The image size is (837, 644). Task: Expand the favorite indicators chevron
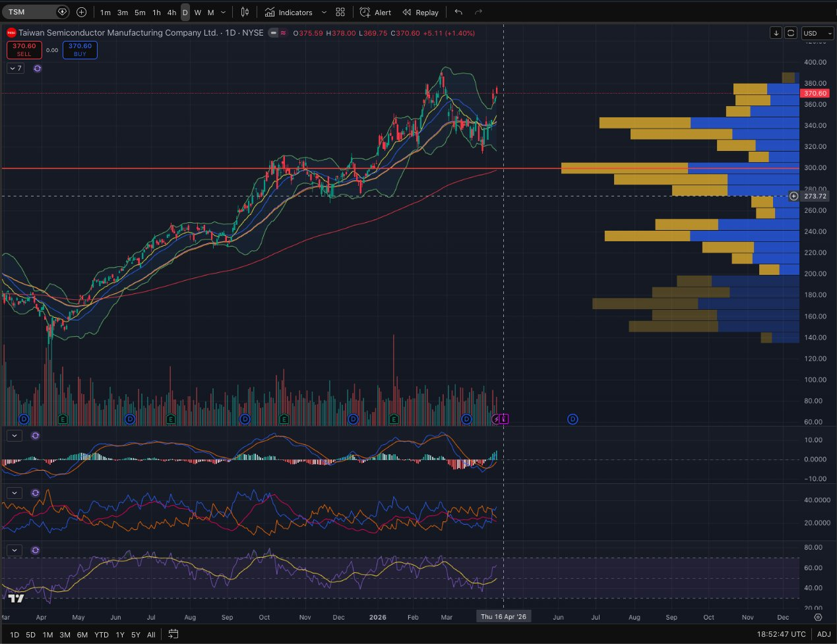click(x=323, y=13)
